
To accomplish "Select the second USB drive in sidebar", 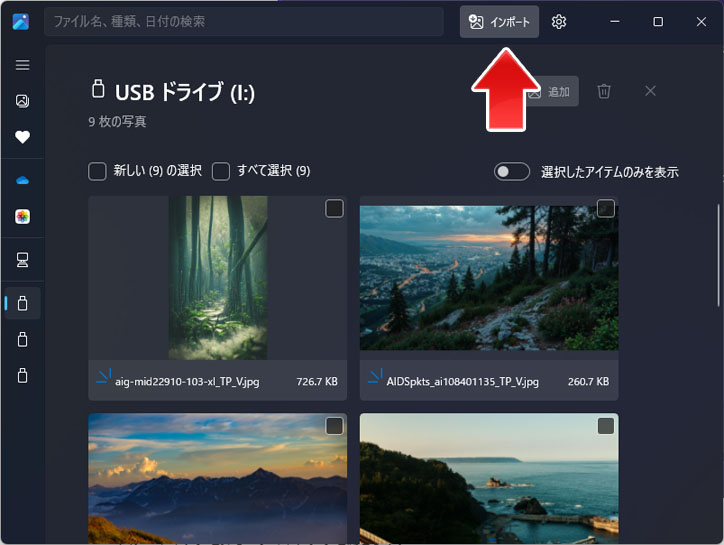I will tap(22, 340).
